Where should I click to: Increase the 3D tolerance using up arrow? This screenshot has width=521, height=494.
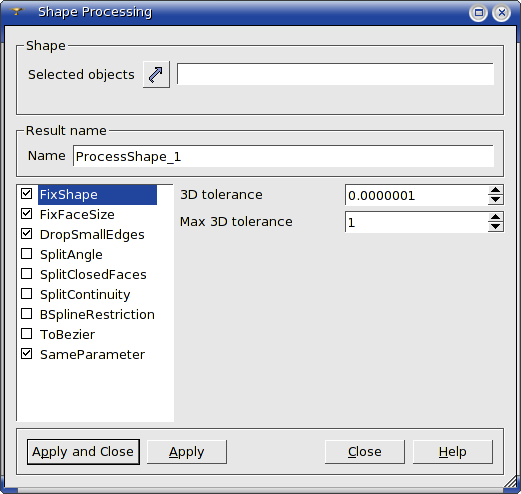[495, 190]
